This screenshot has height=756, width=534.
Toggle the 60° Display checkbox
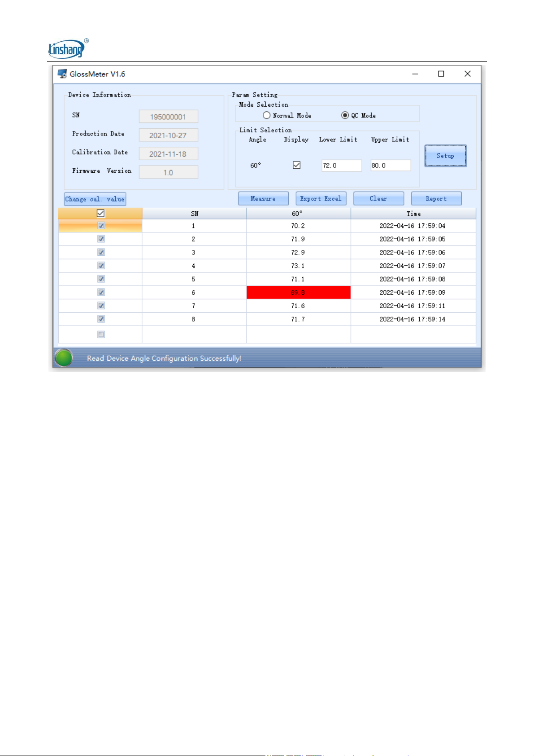296,165
